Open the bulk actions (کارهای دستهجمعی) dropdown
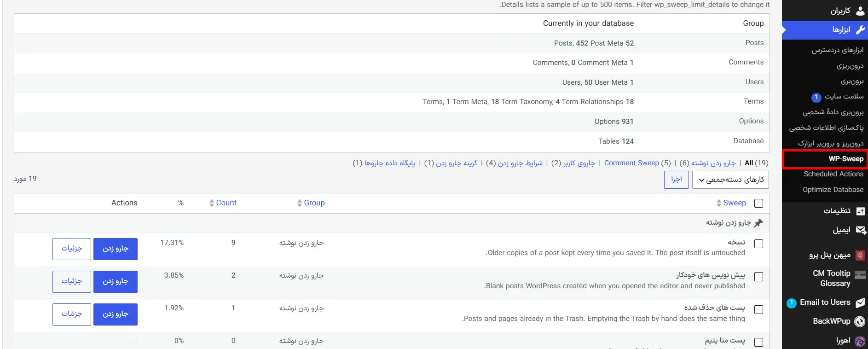The image size is (868, 349). coord(731,180)
